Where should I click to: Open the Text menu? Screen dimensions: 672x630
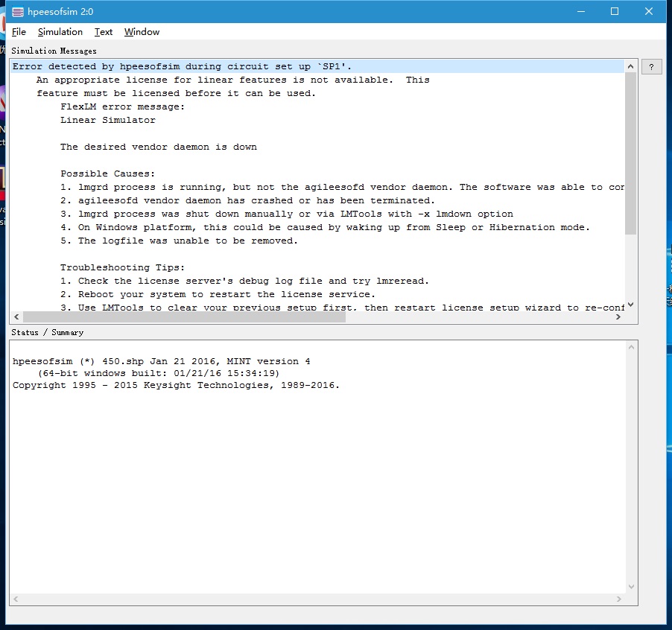104,32
